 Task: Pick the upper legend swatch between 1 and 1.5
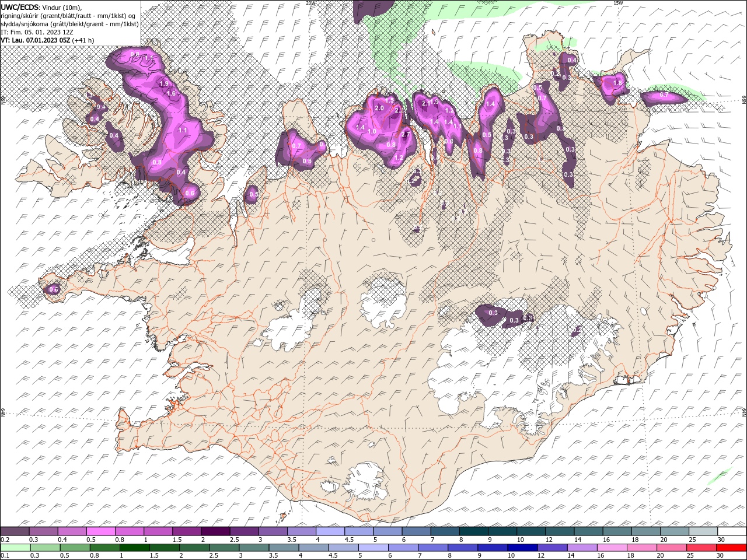pos(158,531)
